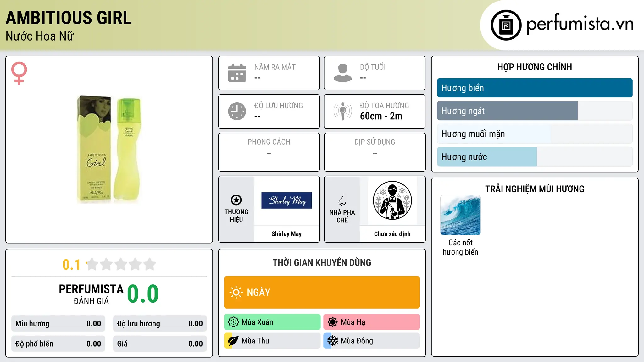
Task: Click the Thời gian khuyên dùng heading
Action: point(322,262)
